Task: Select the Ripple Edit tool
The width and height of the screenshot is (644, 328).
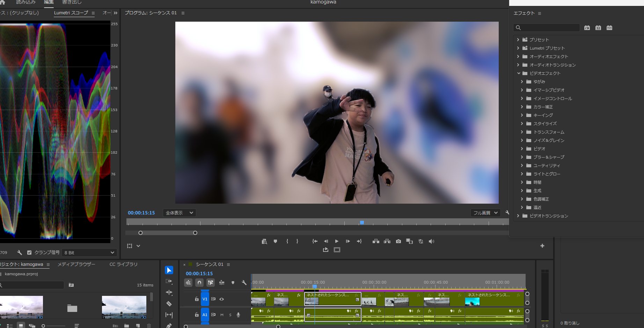Action: (x=169, y=292)
